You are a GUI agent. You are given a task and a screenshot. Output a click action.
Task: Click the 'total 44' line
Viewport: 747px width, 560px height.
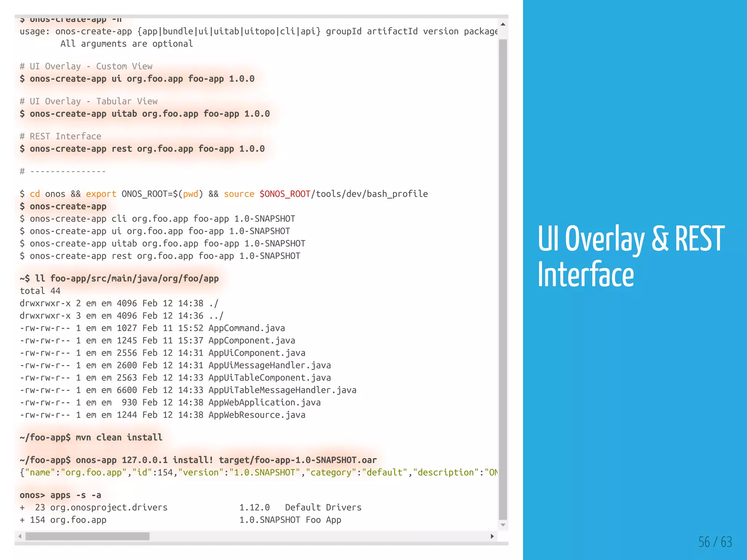(40, 291)
